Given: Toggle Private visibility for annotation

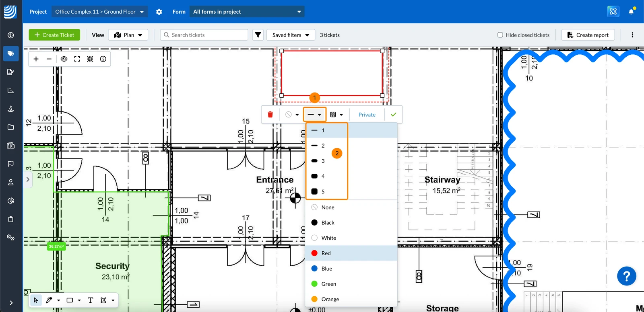Looking at the screenshot, I should [367, 115].
